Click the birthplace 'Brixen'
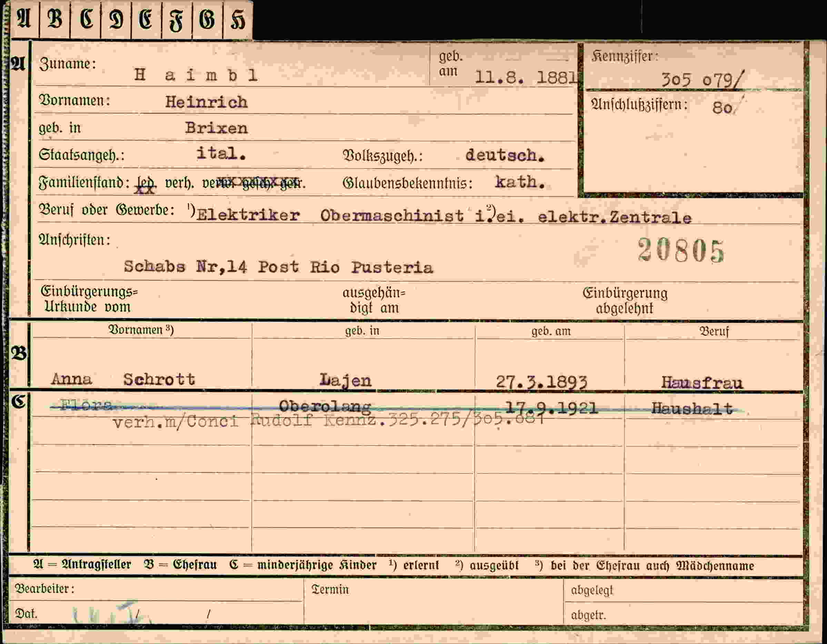 217,128
